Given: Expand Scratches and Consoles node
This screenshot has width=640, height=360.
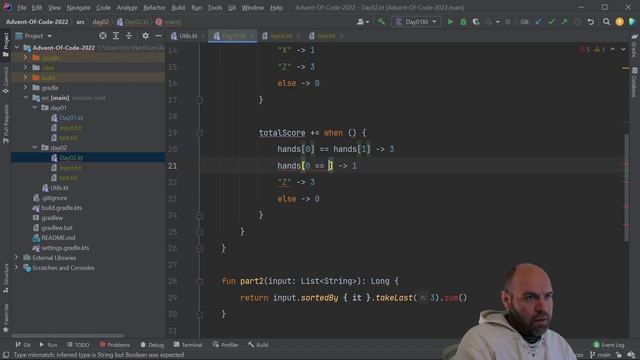Looking at the screenshot, I should (17, 268).
